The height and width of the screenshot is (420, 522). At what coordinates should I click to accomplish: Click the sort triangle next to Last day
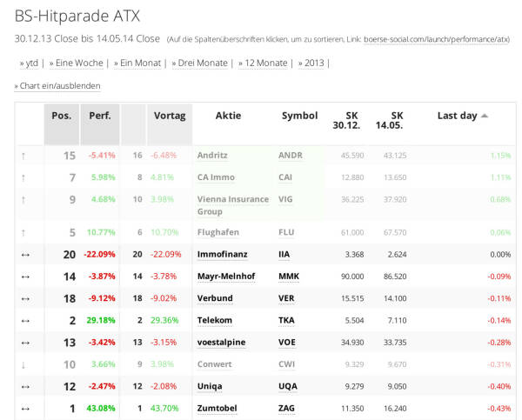485,116
